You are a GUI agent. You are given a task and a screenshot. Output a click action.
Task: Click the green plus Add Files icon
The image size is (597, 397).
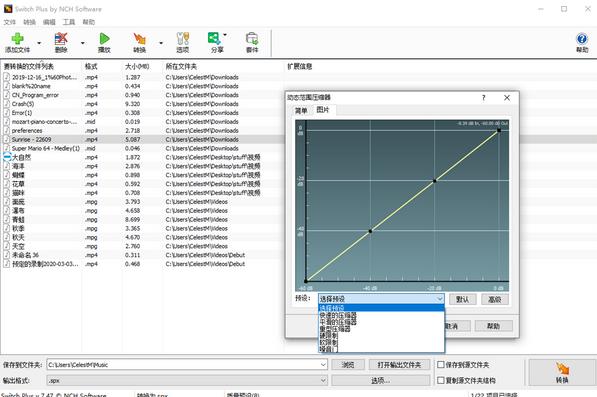click(x=17, y=39)
